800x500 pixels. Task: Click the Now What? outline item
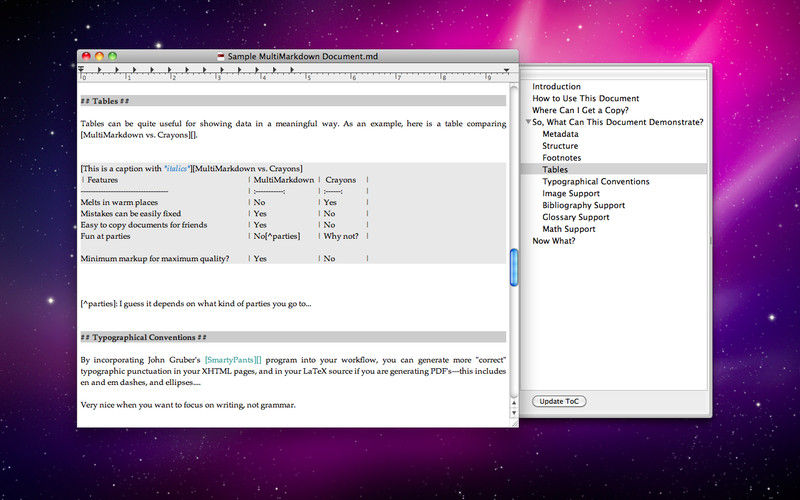point(554,241)
